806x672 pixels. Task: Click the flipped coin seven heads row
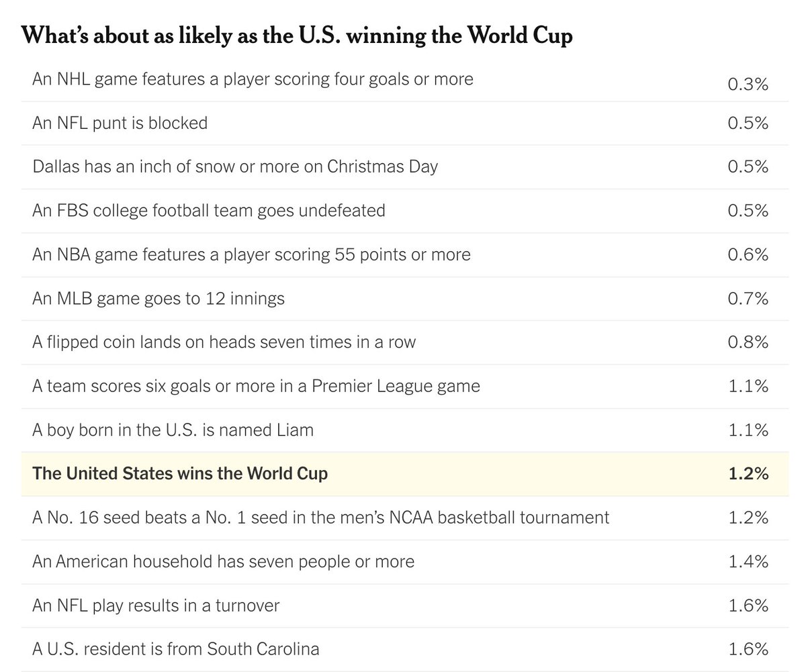pyautogui.click(x=405, y=342)
